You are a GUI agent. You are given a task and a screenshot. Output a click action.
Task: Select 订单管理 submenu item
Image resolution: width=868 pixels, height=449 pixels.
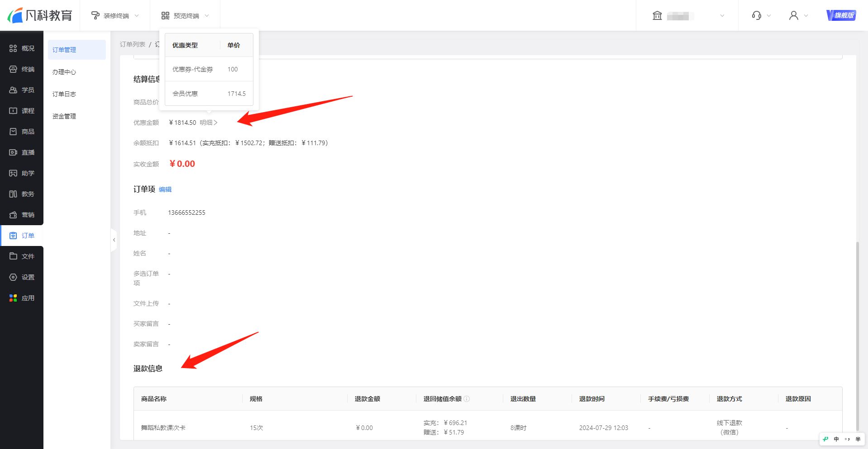click(x=77, y=50)
